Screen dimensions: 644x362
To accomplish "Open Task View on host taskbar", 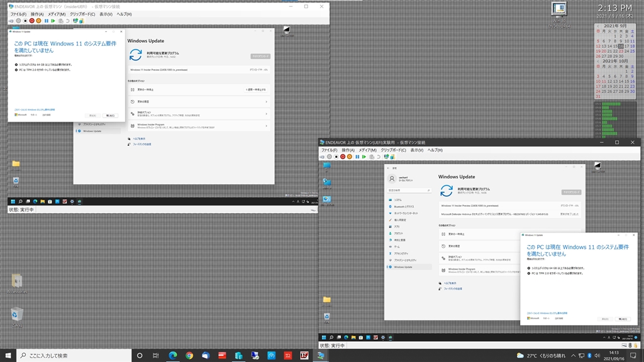I will click(x=156, y=356).
